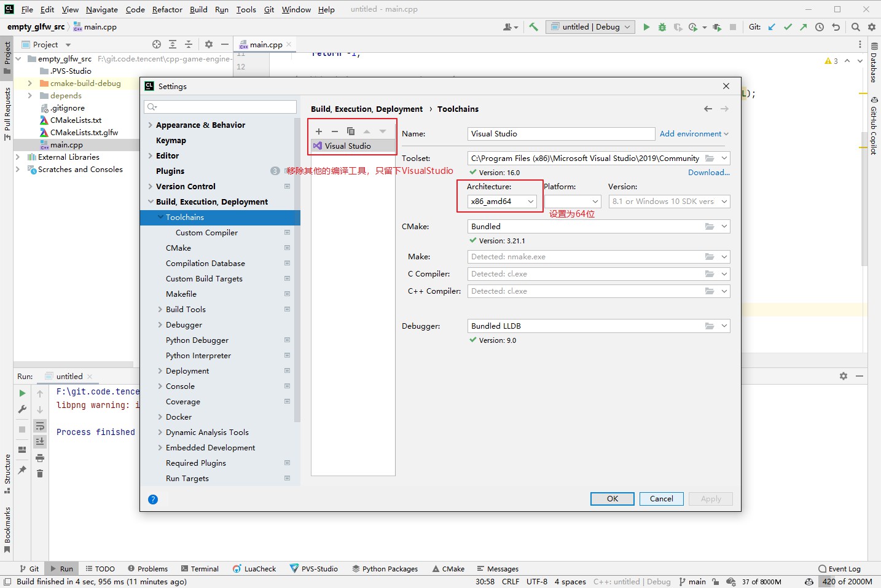The image size is (881, 588).
Task: Start debugging with the bug icon
Action: tap(662, 27)
